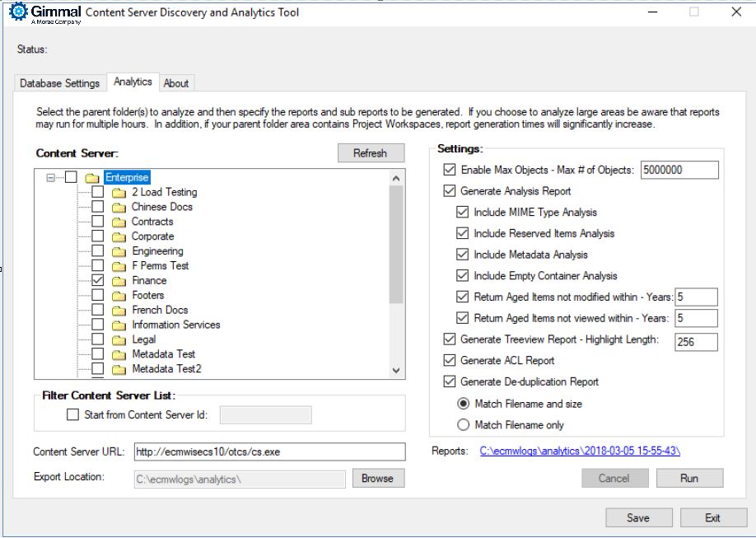
Task: Switch to the Database Settings tab
Action: click(x=60, y=83)
